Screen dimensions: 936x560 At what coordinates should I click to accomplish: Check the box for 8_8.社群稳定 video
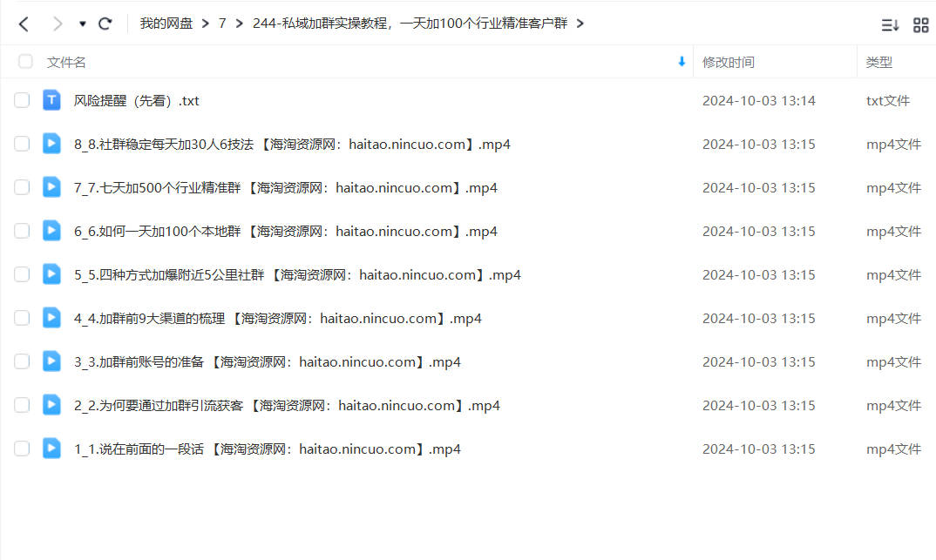22,144
